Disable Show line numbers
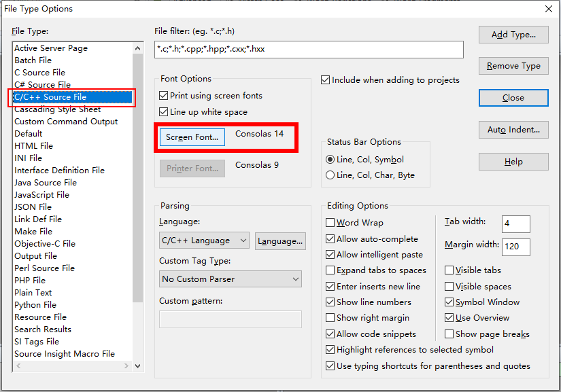This screenshot has height=392, width=561. click(331, 302)
